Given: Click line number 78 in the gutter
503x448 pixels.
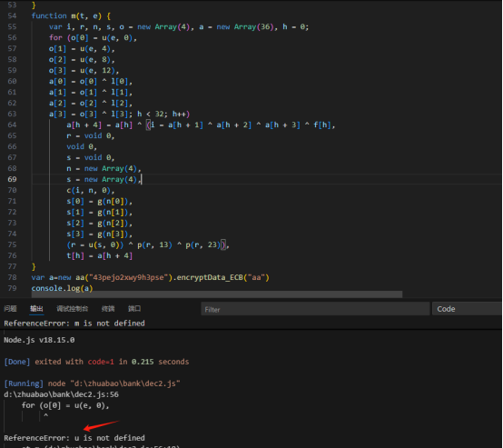Looking at the screenshot, I should pyautogui.click(x=12, y=277).
